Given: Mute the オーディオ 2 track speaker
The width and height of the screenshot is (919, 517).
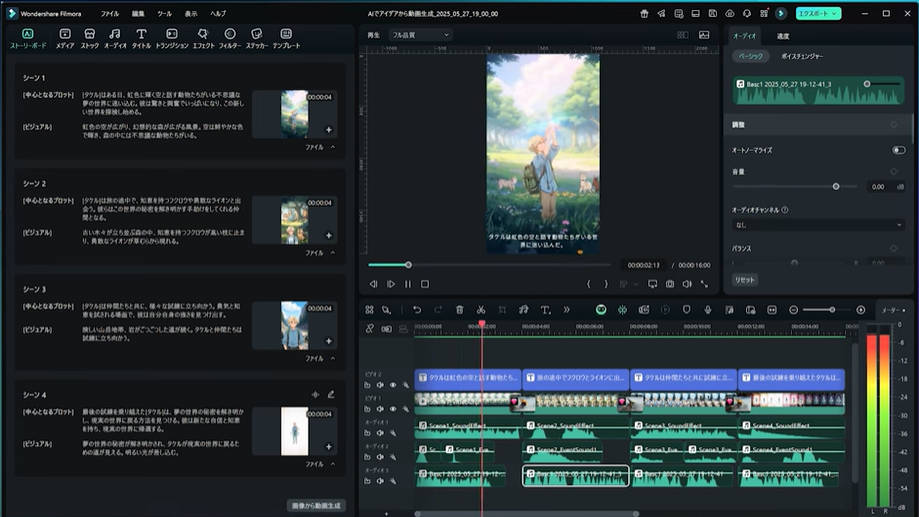Looking at the screenshot, I should coord(380,457).
